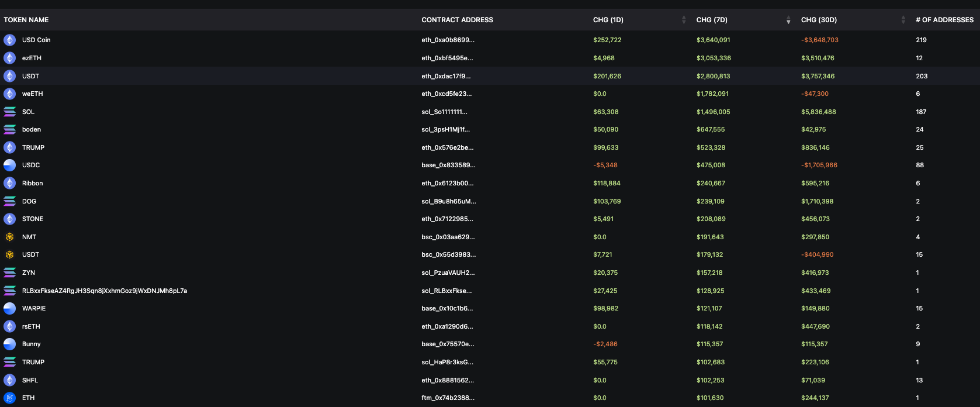Click the CHG (1D) header label

[x=608, y=20]
